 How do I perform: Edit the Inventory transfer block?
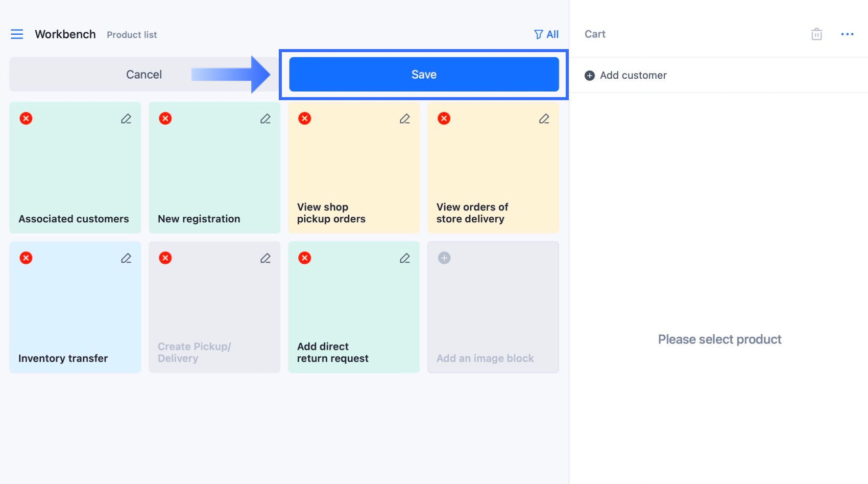pos(126,258)
